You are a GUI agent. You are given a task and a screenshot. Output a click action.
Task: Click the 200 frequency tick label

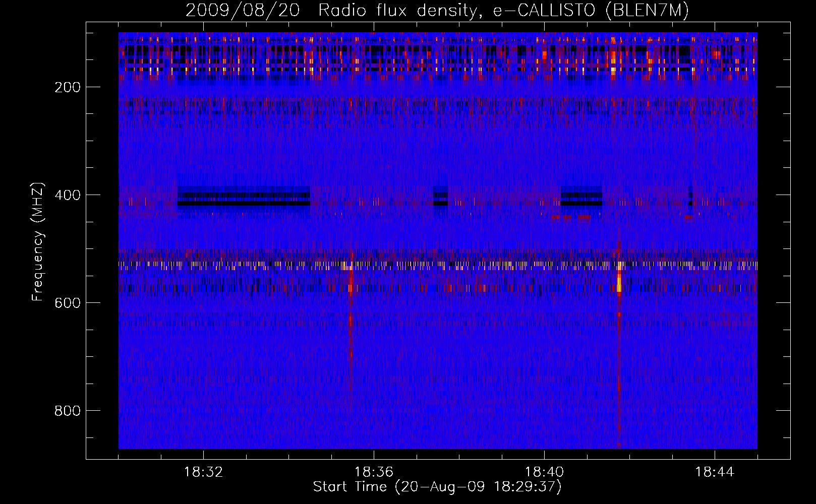point(68,87)
